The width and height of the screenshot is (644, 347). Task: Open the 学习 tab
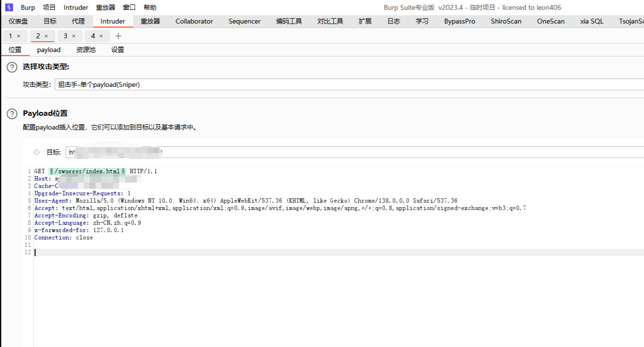point(422,21)
